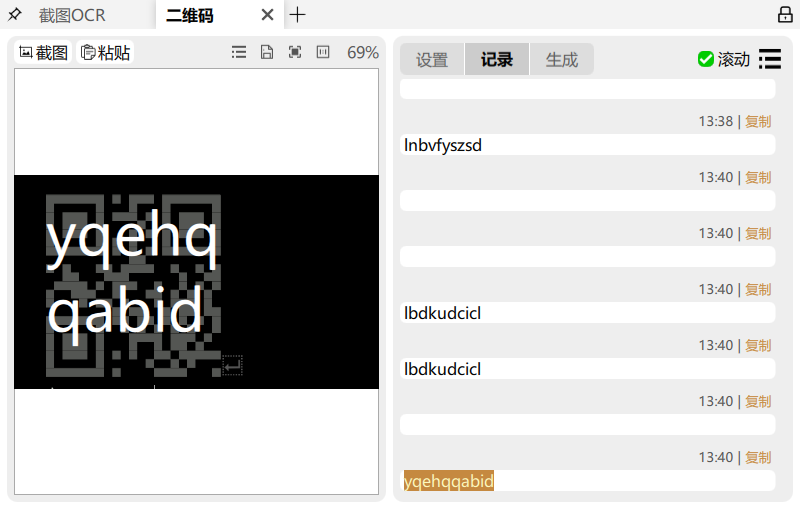This screenshot has height=509, width=800.
Task: Click the enter-arrow icon beside the QR code
Action: click(x=233, y=365)
